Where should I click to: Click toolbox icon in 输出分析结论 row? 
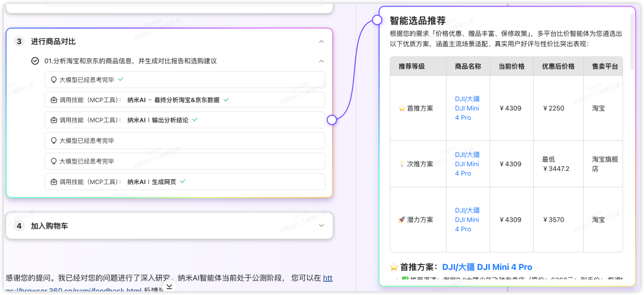[x=54, y=120]
